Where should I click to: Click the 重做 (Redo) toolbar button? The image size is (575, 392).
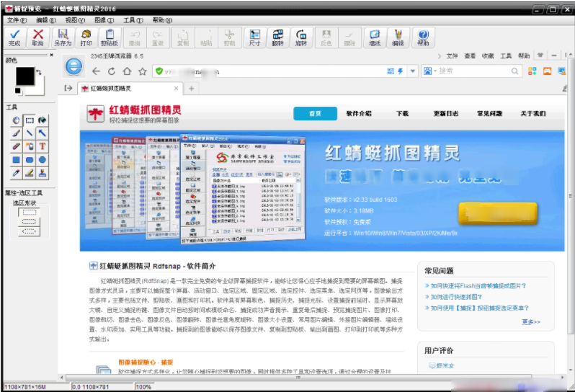[158, 37]
